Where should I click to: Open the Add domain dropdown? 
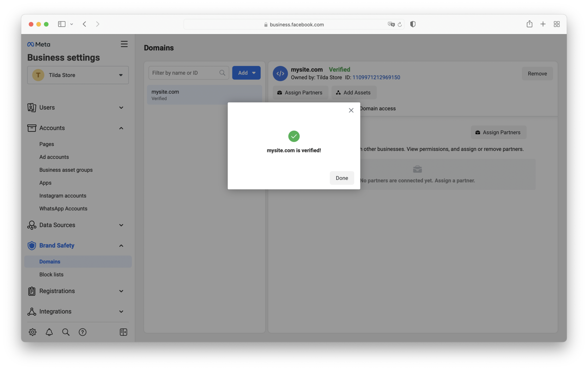point(246,73)
